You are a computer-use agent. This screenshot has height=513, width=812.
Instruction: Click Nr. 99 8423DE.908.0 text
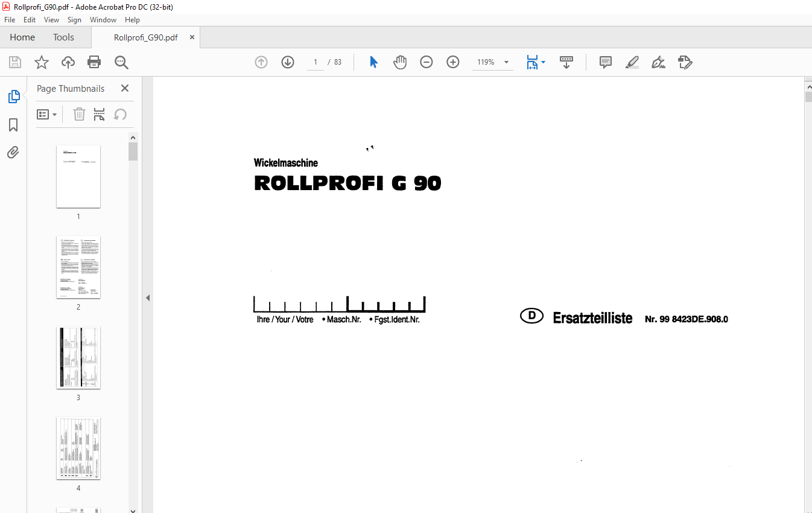tap(687, 319)
